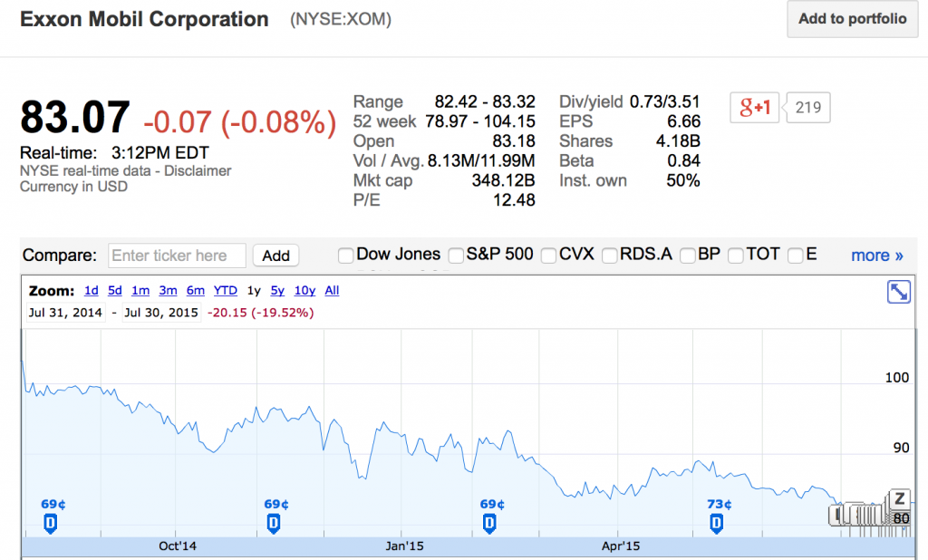Click the first 69¢ dividend marker

[x=50, y=522]
